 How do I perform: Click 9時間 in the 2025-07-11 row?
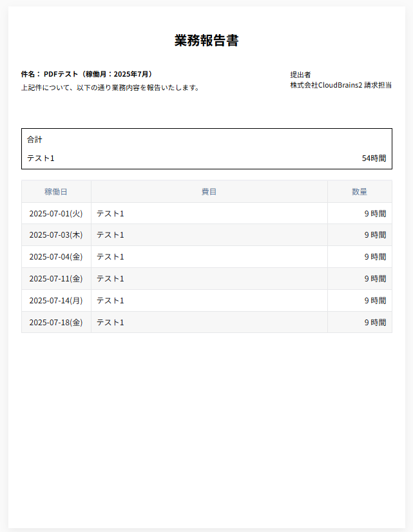(376, 278)
